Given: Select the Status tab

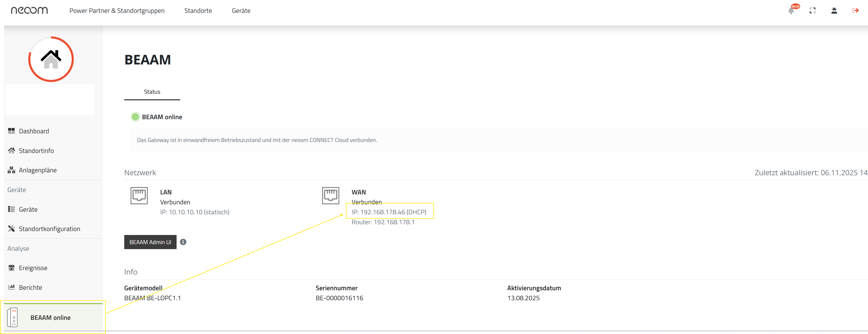Looking at the screenshot, I should pyautogui.click(x=152, y=92).
